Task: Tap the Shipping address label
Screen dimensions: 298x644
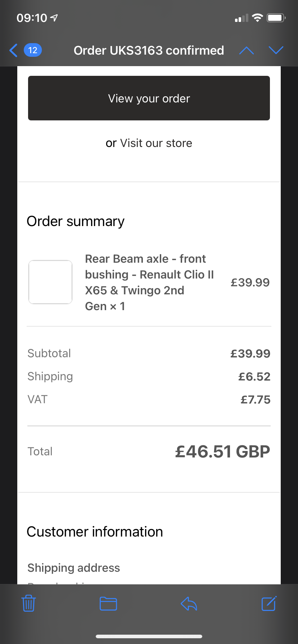Action: click(74, 568)
